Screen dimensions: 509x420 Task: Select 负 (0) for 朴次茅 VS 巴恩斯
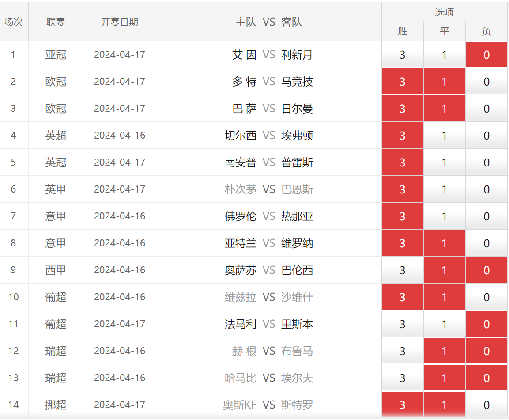[486, 189]
